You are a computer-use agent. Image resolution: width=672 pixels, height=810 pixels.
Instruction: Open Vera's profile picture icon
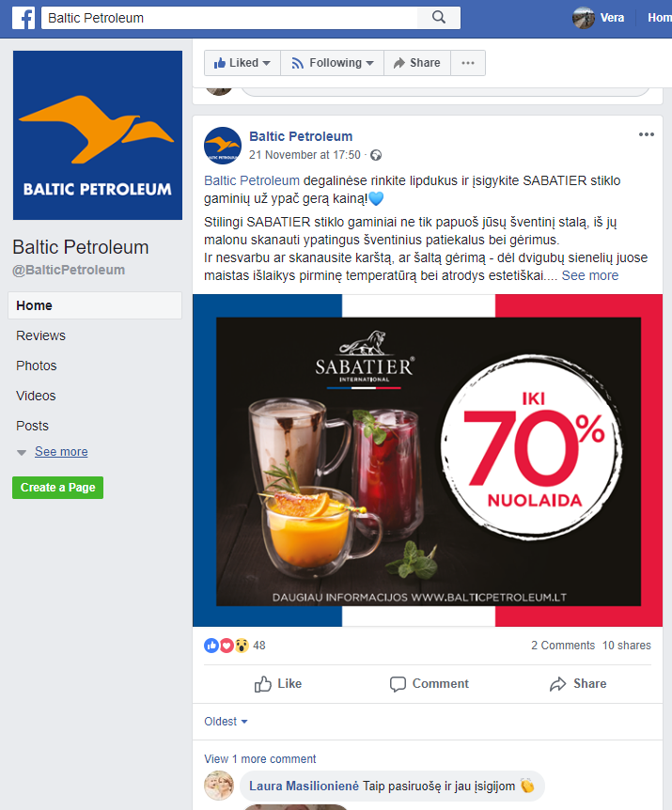[583, 18]
